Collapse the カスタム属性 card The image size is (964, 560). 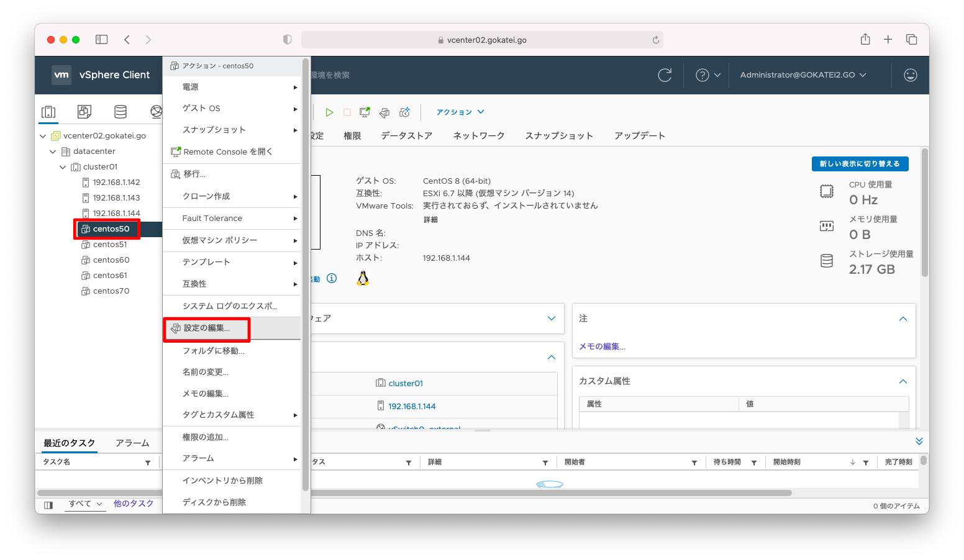[x=903, y=381]
